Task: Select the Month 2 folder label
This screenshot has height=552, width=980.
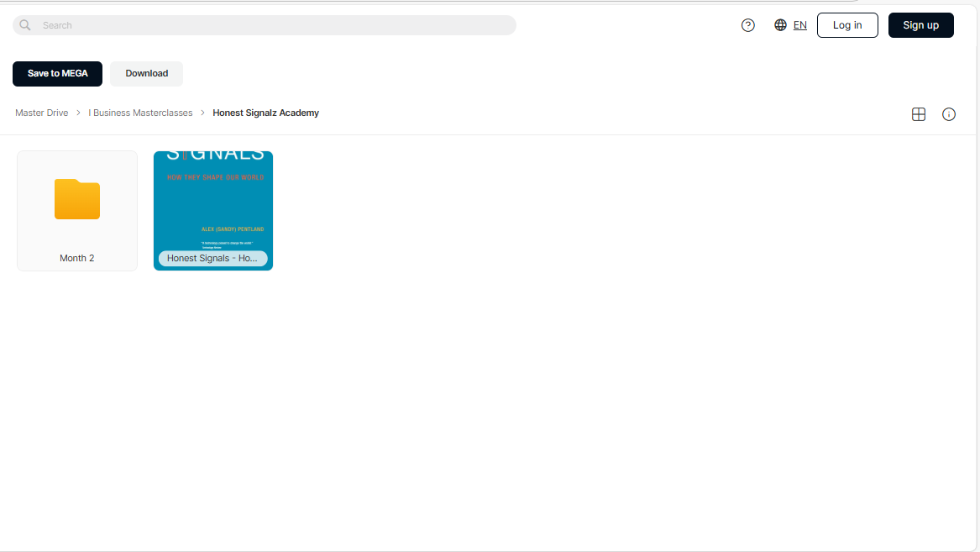Action: pos(77,258)
